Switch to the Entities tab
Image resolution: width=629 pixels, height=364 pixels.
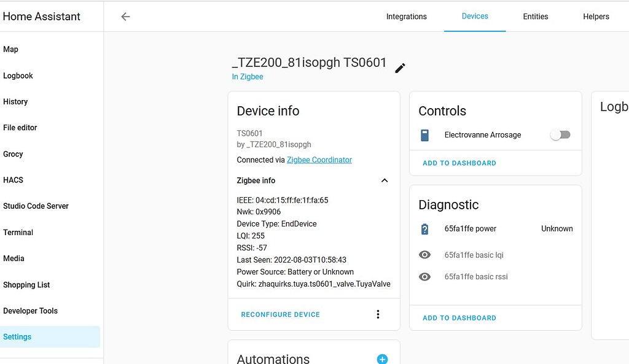535,17
